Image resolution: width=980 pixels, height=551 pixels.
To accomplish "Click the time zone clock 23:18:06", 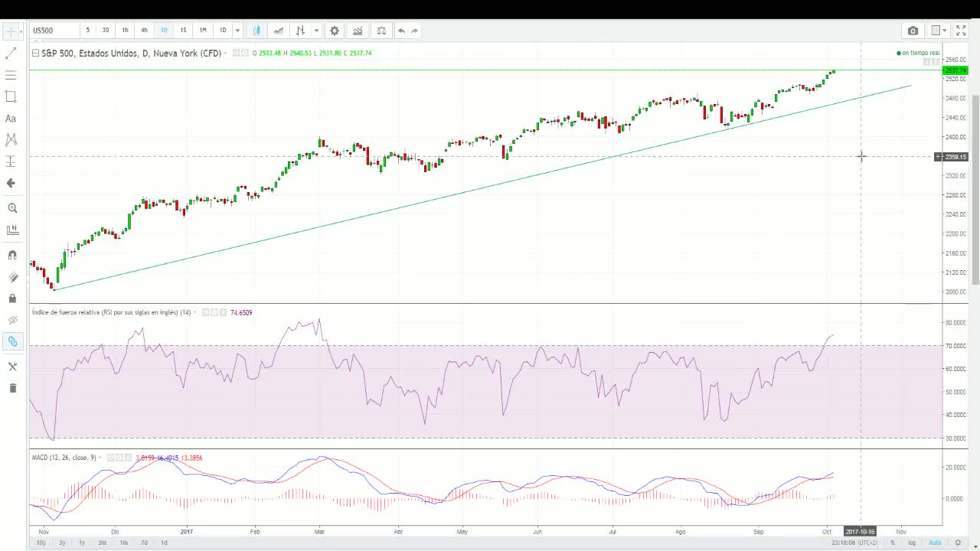I will pyautogui.click(x=856, y=543).
